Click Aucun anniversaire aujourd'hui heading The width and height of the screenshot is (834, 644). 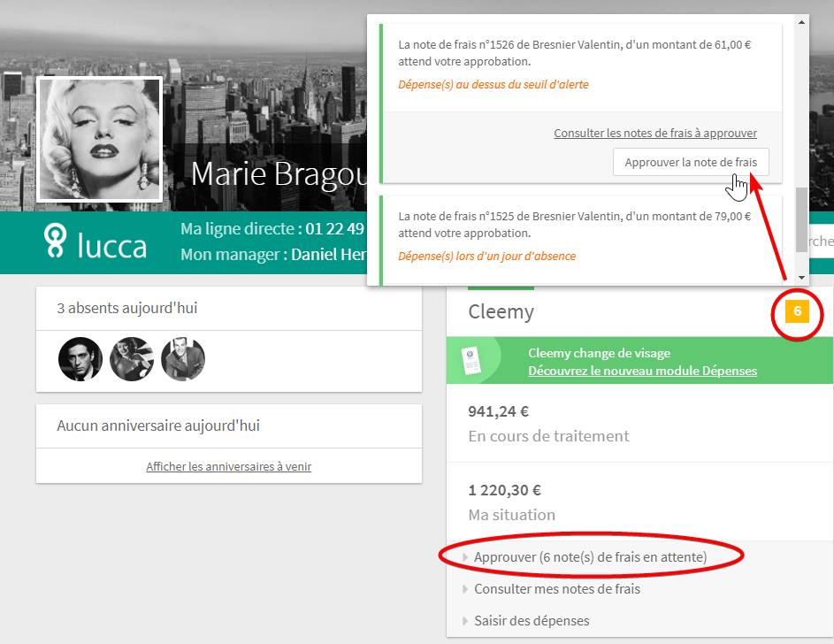click(x=158, y=426)
